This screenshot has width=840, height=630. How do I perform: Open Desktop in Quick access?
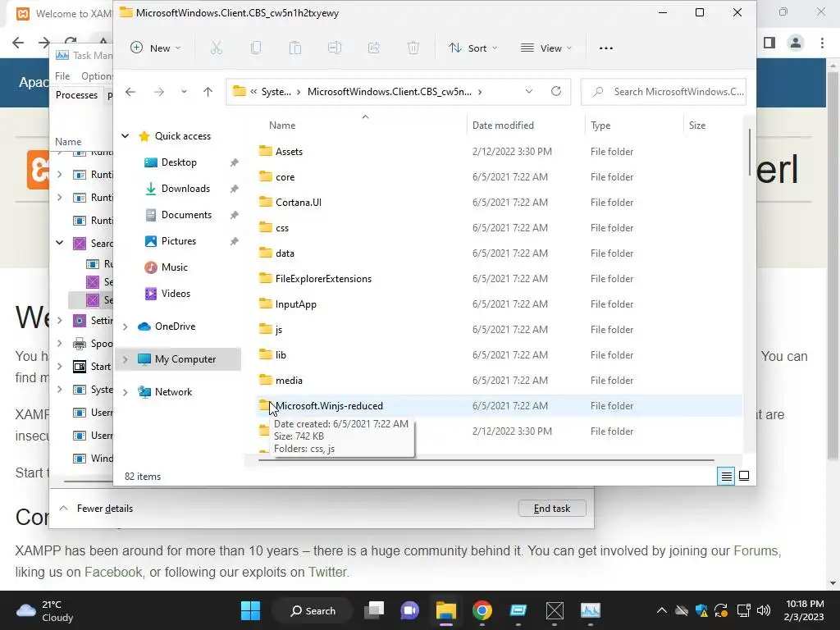(179, 162)
